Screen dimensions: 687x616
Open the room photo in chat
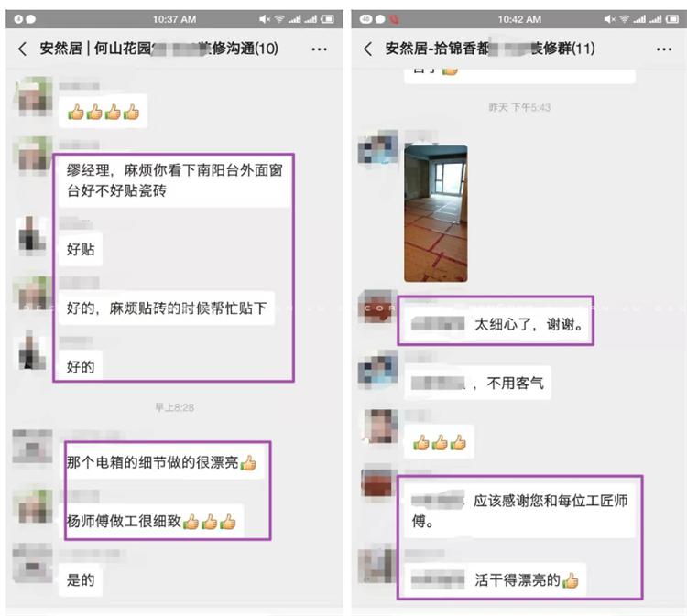(435, 213)
